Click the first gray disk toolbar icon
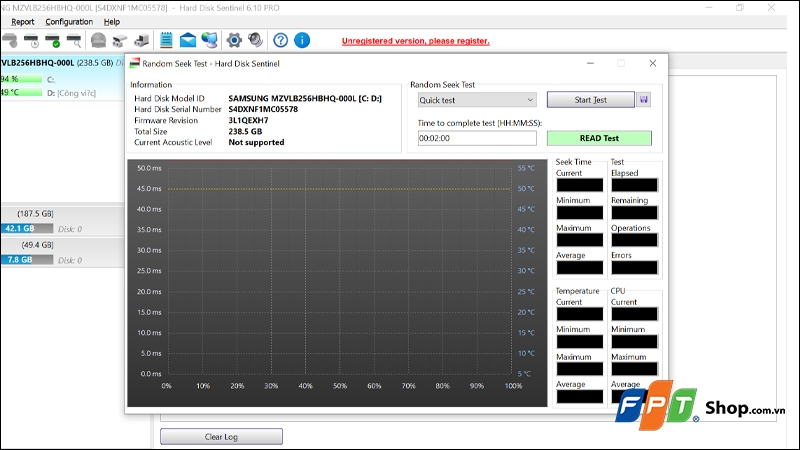The image size is (800, 450). click(10, 40)
